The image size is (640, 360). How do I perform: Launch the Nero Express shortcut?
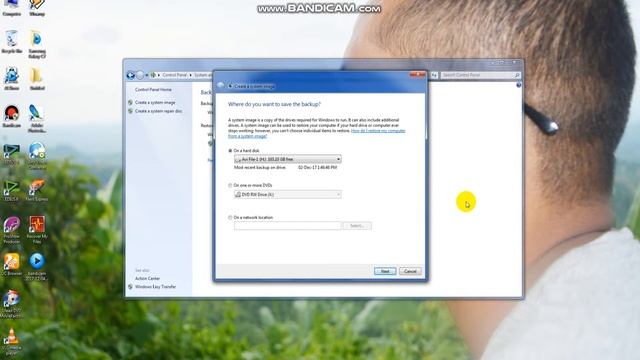point(37,190)
